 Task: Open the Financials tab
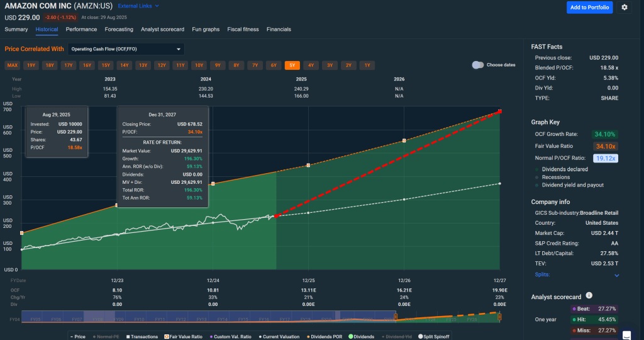coord(279,29)
